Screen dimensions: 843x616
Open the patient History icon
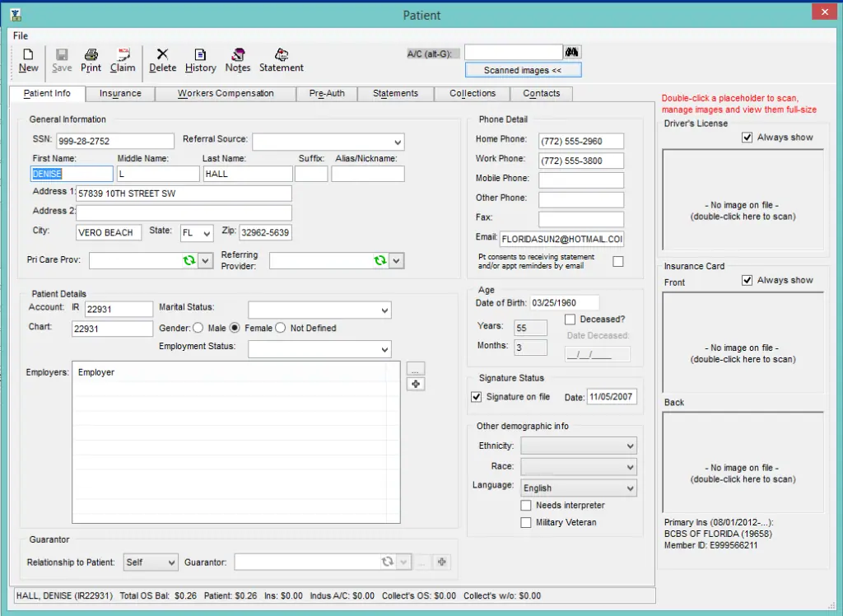coord(200,58)
